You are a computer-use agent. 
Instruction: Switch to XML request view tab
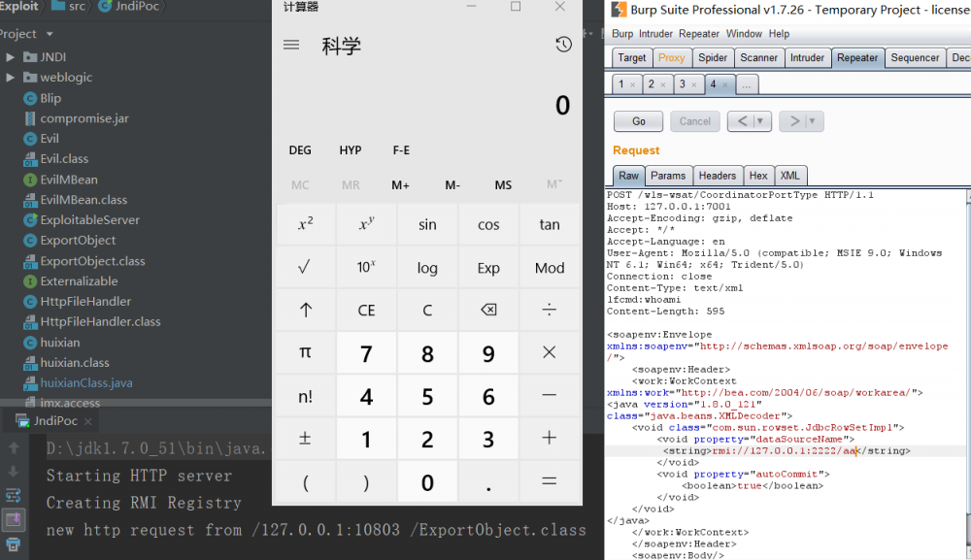789,176
